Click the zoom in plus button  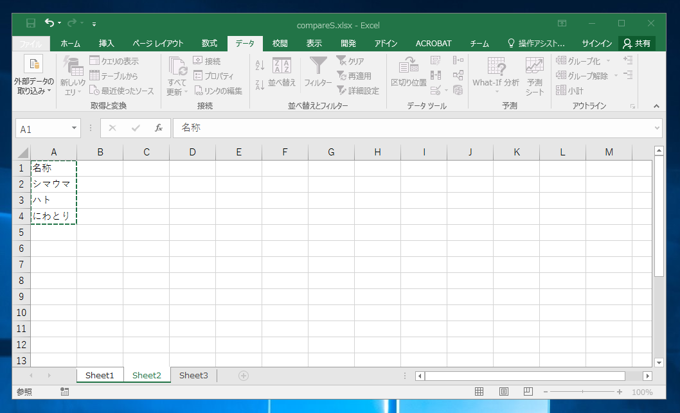(x=620, y=392)
